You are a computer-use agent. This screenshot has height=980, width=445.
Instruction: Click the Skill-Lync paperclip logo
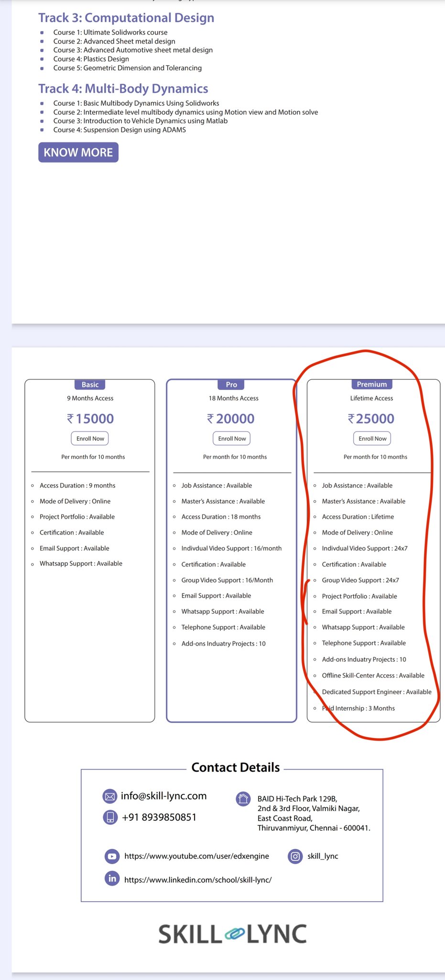point(234,934)
